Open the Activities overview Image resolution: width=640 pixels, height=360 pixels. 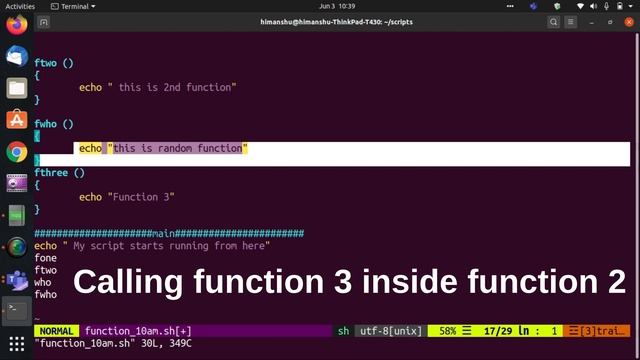(20, 6)
